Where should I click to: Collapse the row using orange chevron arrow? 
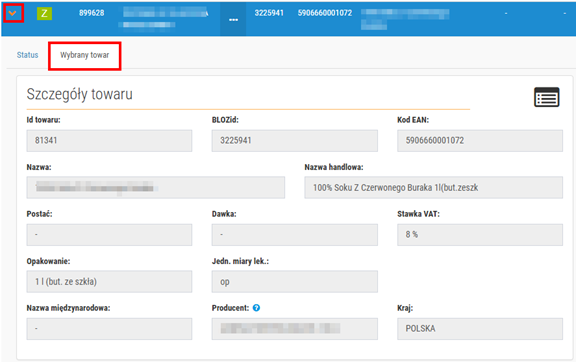tap(12, 13)
